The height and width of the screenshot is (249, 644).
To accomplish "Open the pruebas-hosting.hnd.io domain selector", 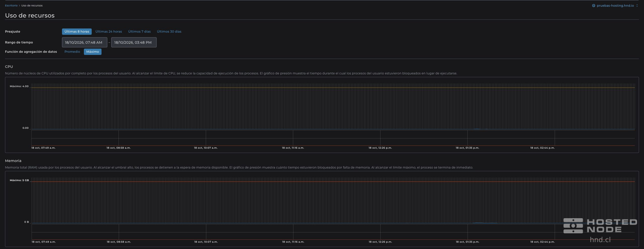I will 615,6.
